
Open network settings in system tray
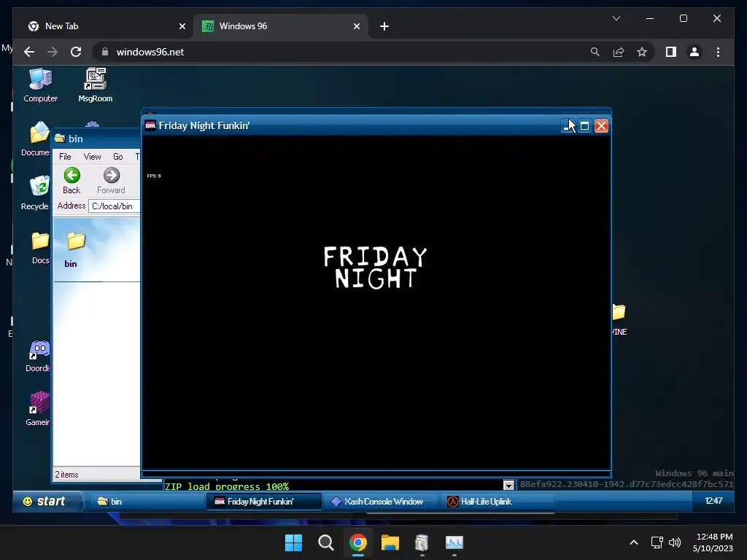(x=657, y=542)
